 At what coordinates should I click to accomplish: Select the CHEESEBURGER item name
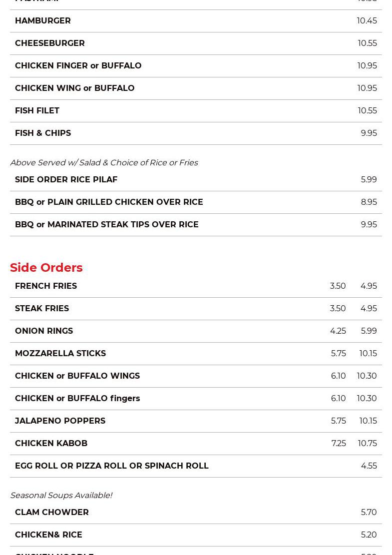click(x=50, y=43)
